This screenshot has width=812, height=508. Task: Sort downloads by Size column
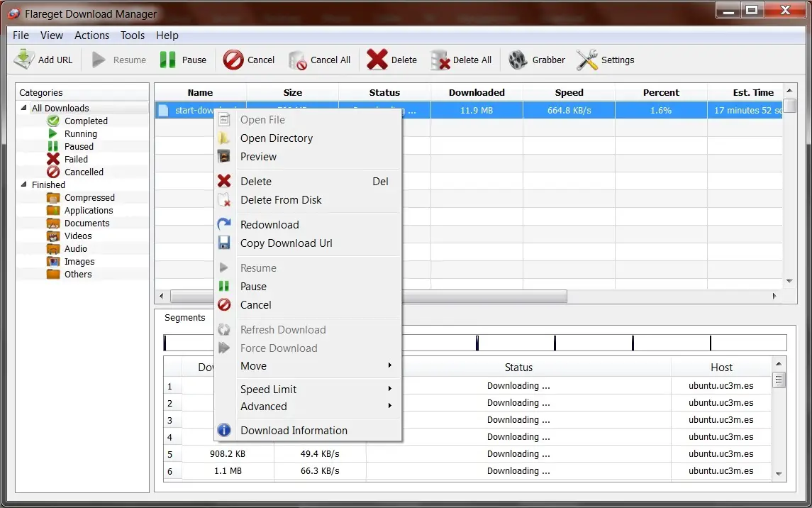tap(293, 93)
